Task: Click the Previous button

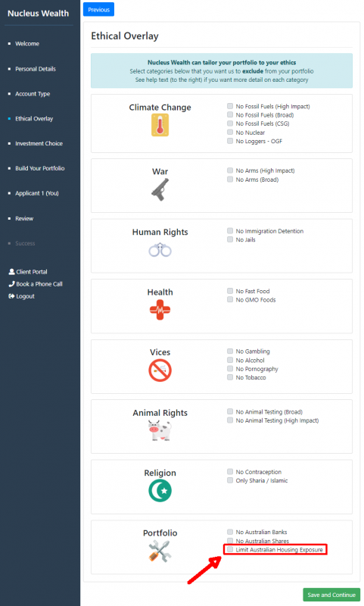Action: (98, 9)
